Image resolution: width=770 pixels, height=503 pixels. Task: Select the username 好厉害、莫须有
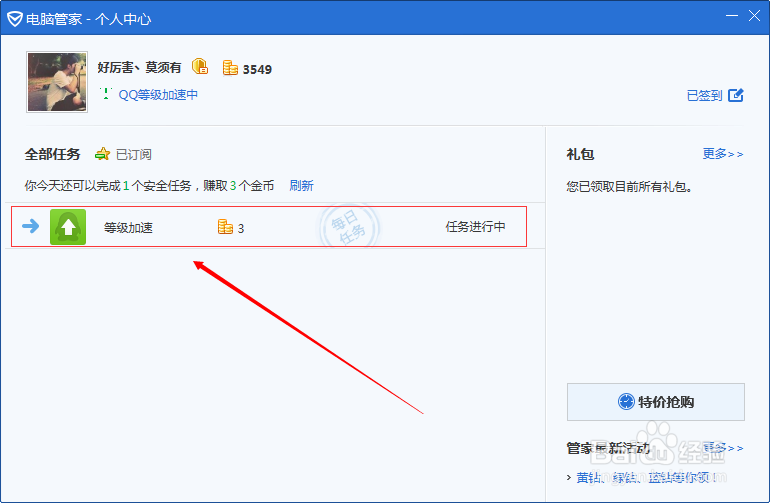(139, 67)
